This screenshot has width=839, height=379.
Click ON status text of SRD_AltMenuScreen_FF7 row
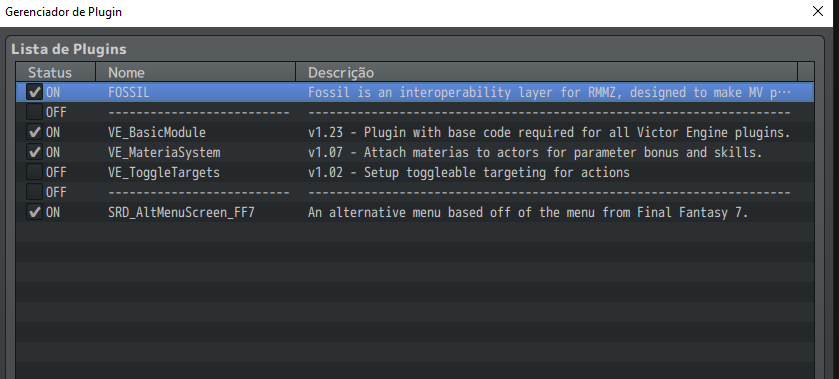point(53,213)
